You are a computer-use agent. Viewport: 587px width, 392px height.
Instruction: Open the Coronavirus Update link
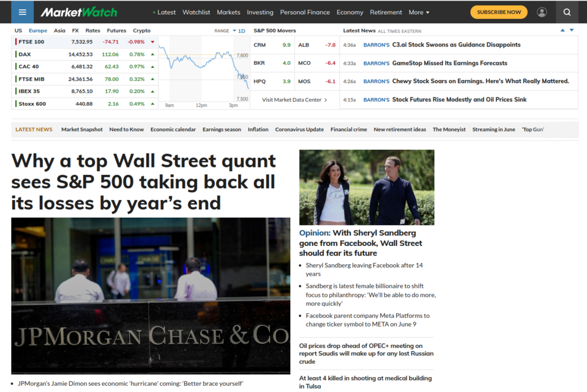pos(299,130)
